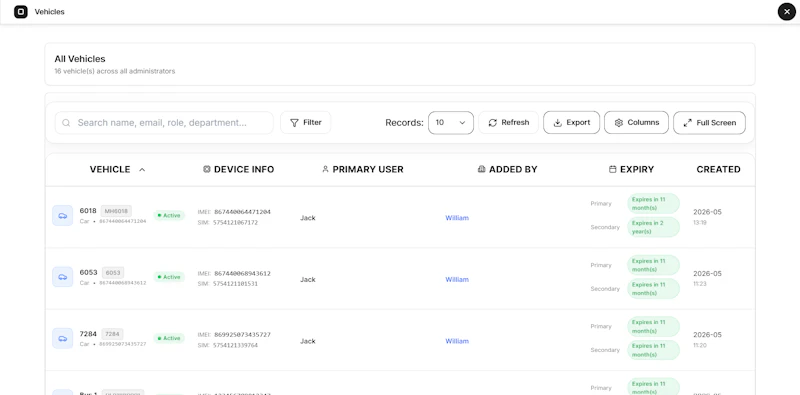Click the car icon for vehicle 7284

point(63,338)
